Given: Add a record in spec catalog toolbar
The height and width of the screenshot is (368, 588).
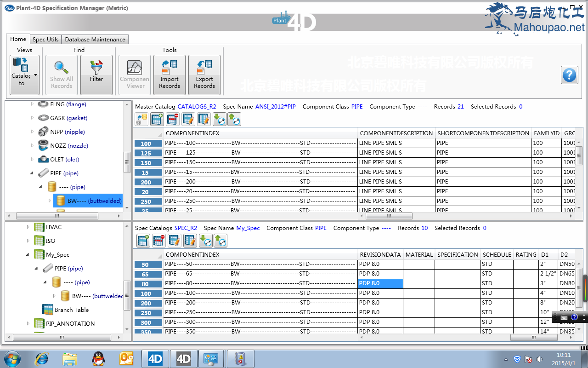Looking at the screenshot, I should click(144, 241).
